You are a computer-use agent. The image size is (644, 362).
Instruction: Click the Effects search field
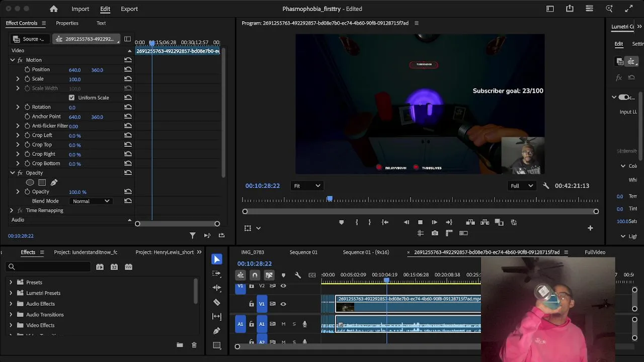[x=48, y=267]
